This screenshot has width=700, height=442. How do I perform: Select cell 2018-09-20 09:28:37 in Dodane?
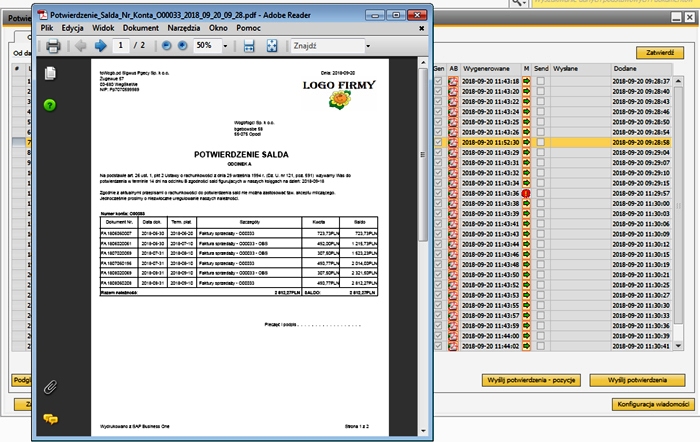(642, 81)
